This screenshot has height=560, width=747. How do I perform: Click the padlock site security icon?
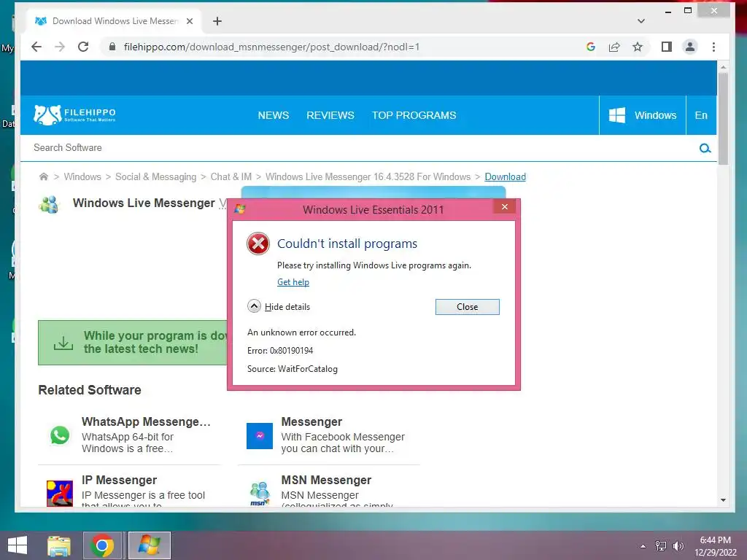coord(112,47)
